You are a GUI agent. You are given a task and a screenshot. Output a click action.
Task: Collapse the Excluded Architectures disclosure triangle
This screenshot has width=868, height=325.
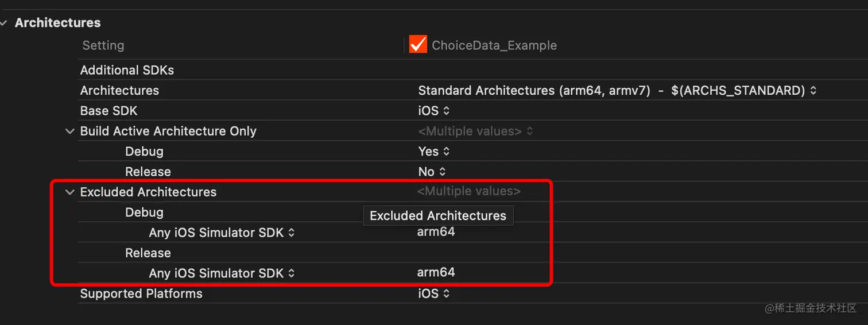pos(69,192)
